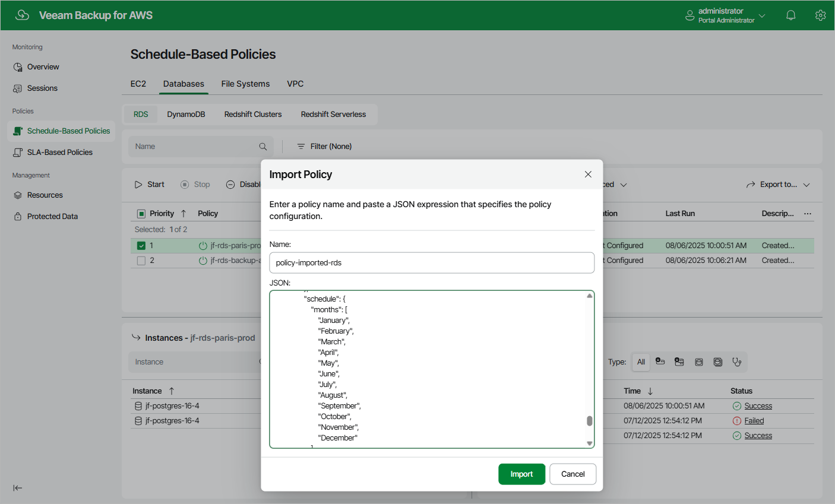
Task: Start the selected policy
Action: [x=149, y=185]
